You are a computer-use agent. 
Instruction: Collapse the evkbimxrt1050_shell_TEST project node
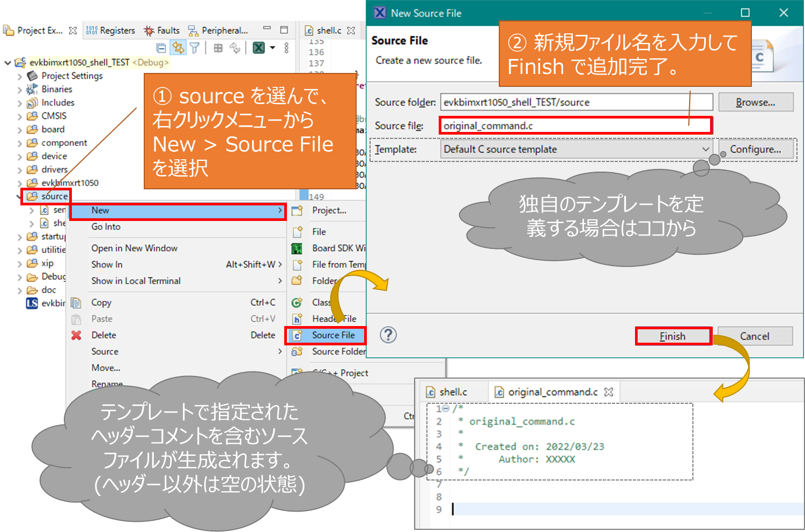tap(8, 63)
